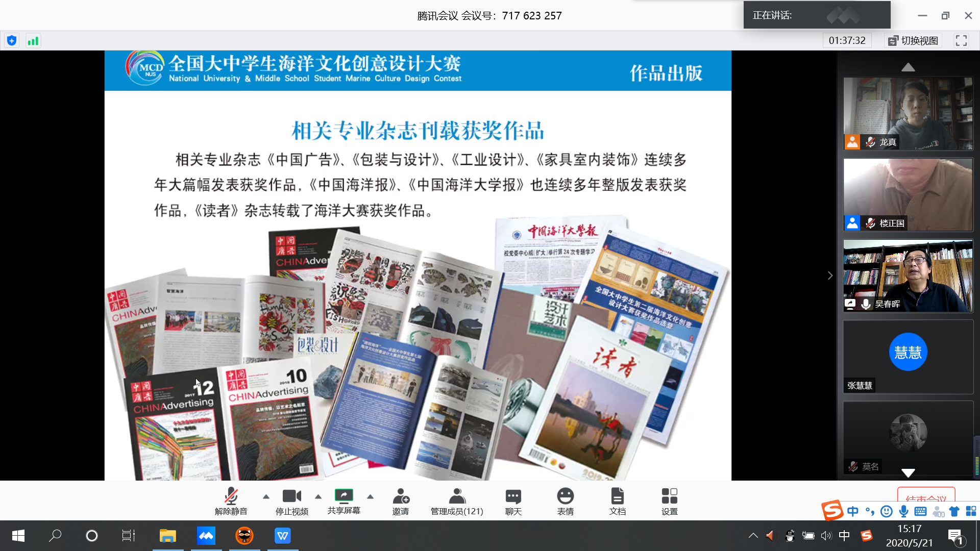Show hidden tray icons caret

753,536
